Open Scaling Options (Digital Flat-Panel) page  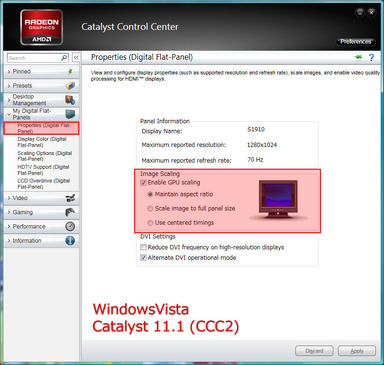click(x=45, y=156)
